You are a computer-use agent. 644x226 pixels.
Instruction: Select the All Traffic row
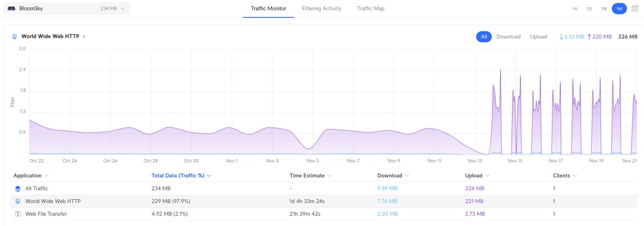(324, 189)
